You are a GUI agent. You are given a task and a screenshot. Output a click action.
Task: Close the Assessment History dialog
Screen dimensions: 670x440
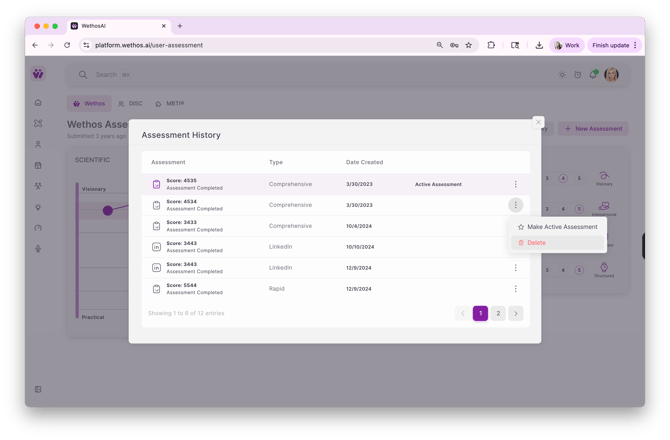pos(538,122)
